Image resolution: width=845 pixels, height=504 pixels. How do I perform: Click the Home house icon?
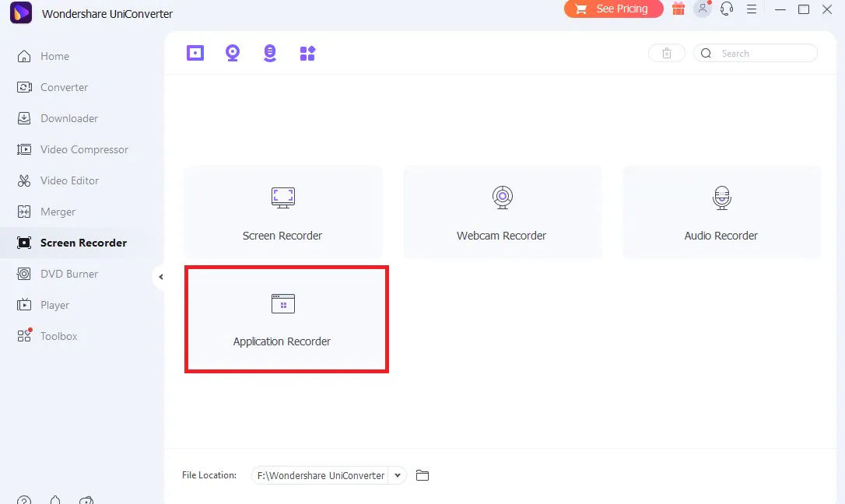[x=24, y=56]
